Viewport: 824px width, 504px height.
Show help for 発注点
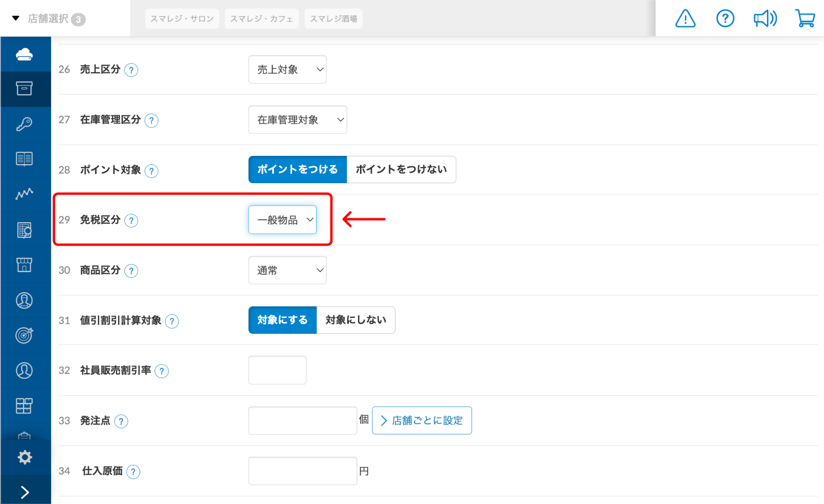tap(121, 421)
